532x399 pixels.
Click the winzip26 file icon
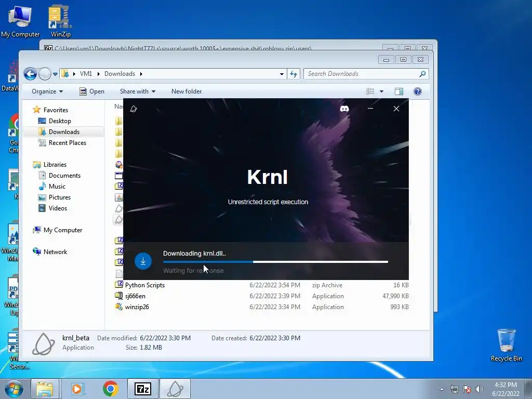119,307
